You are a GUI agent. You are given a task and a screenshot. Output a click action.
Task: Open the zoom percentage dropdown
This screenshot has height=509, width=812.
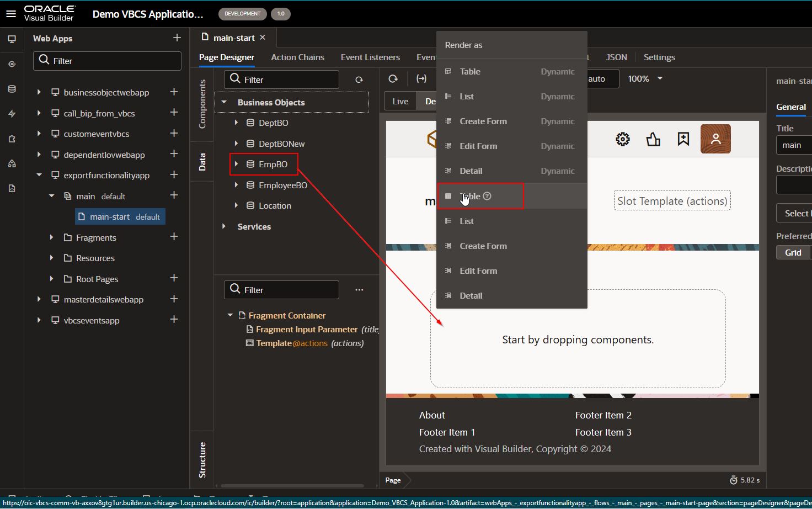pyautogui.click(x=660, y=78)
